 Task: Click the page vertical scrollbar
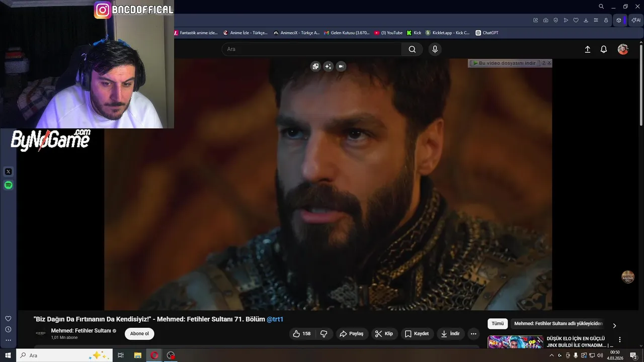point(641,84)
